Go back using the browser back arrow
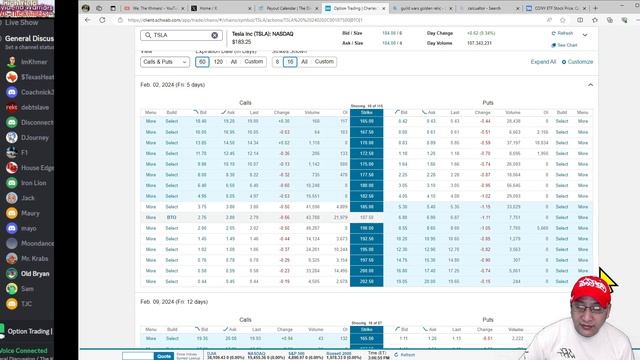The height and width of the screenshot is (360, 640). (x=88, y=20)
